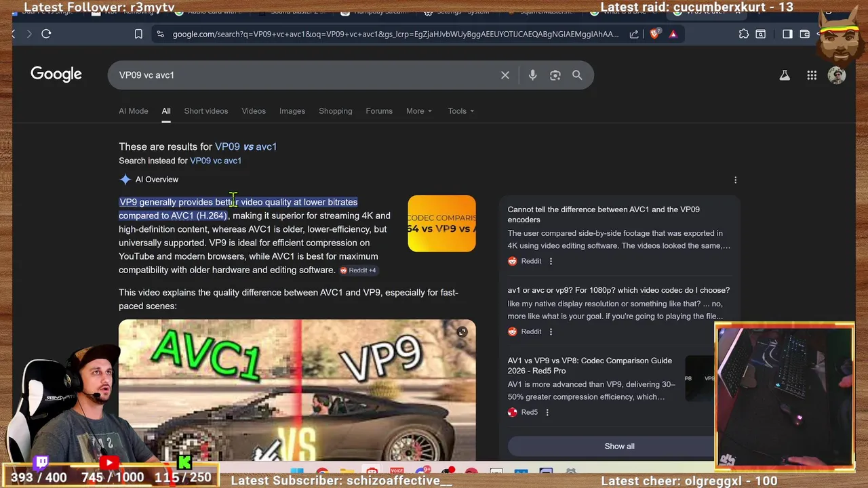Open the Google apps grid

812,75
